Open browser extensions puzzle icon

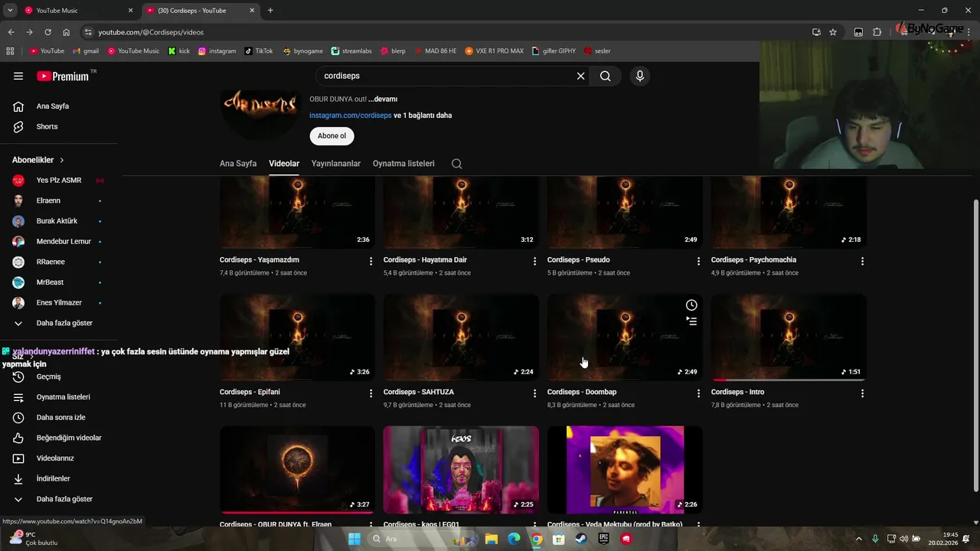[x=877, y=32]
